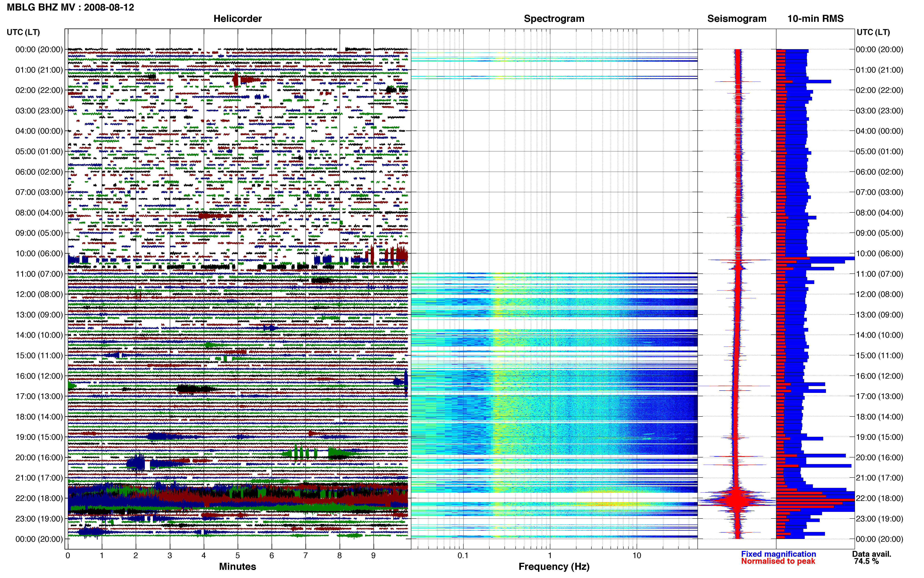Image resolution: width=924 pixels, height=578 pixels.
Task: Click the '0' minute tick on Helicorder axis
Action: pyautogui.click(x=68, y=555)
